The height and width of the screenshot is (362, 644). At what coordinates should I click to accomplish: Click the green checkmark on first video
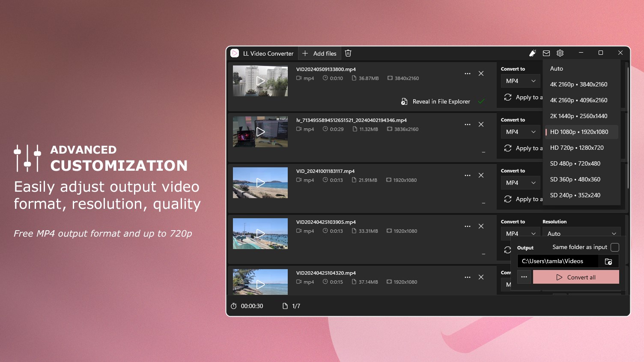coord(481,101)
